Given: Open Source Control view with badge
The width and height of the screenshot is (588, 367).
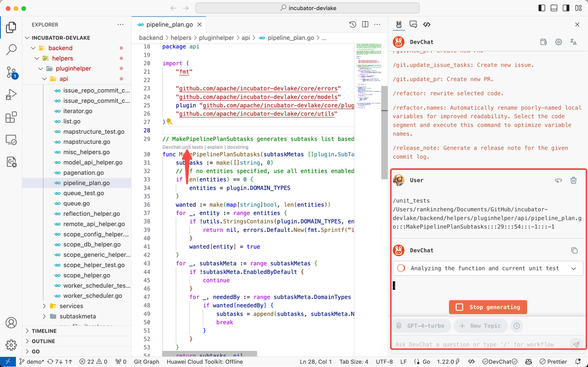Looking at the screenshot, I should [11, 72].
